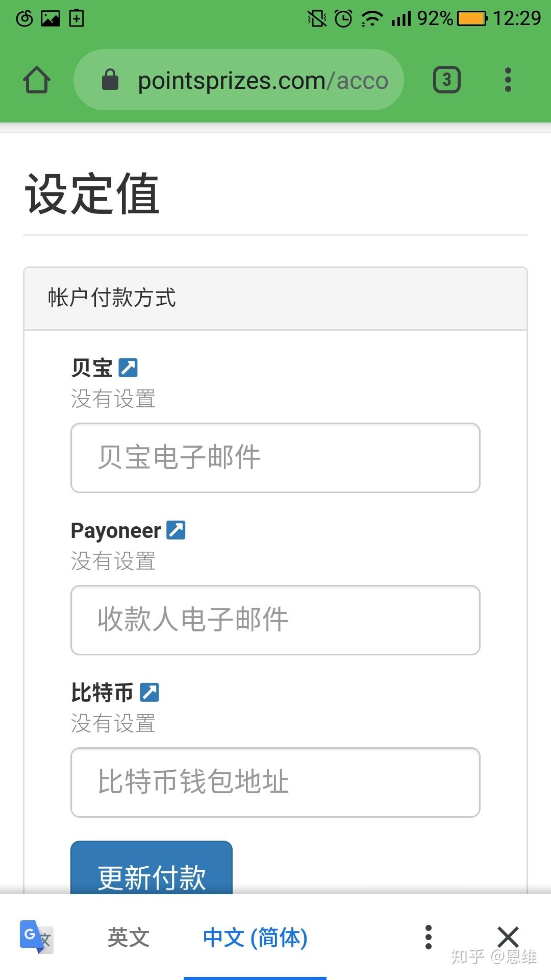
Task: Close the translation bar
Action: click(x=508, y=937)
